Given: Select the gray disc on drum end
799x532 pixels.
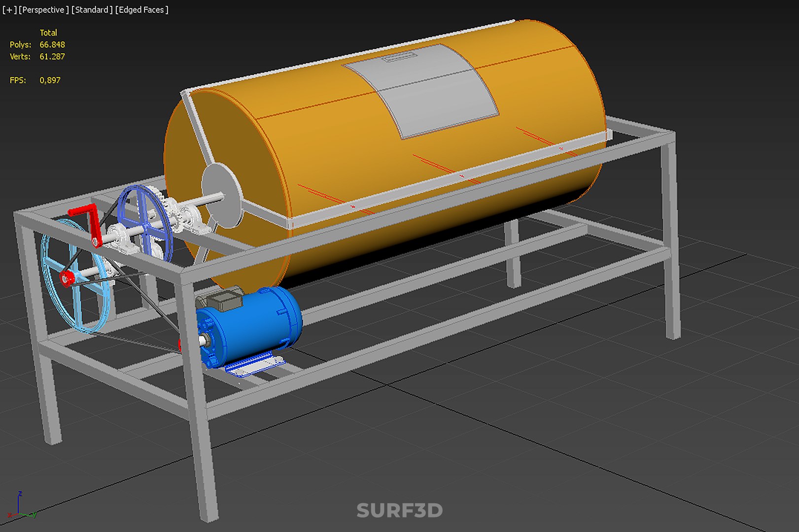Looking at the screenshot, I should [x=222, y=196].
